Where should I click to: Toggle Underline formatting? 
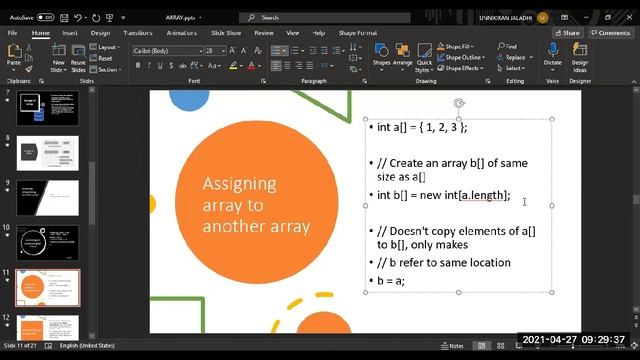pos(160,65)
